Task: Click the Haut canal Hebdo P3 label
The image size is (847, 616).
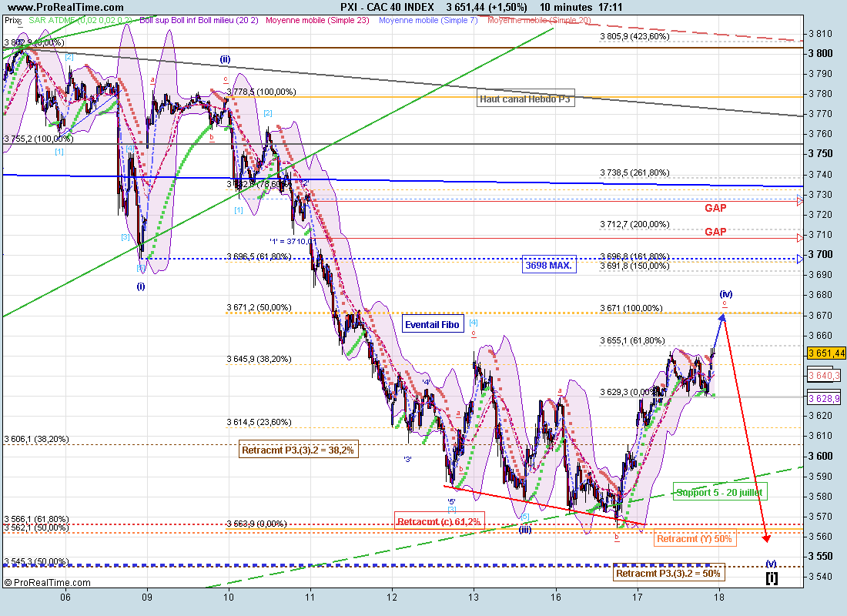Action: pos(526,99)
